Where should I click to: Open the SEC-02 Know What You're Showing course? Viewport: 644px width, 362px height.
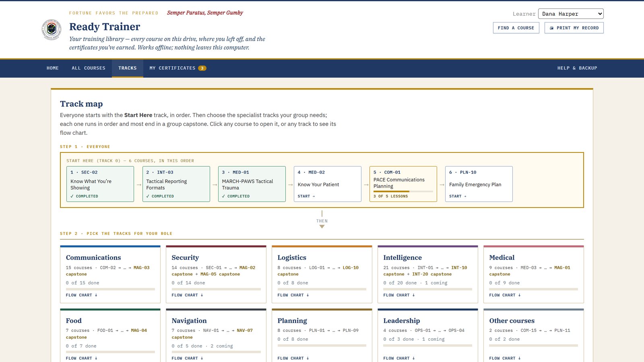[x=100, y=184]
